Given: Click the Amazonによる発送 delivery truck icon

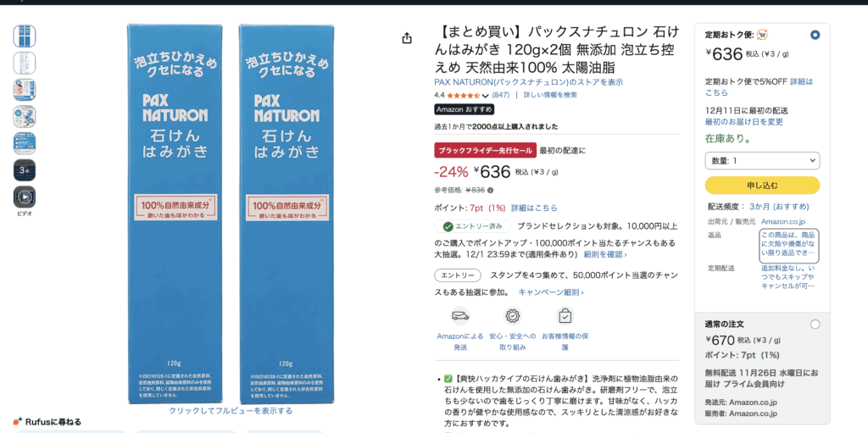Looking at the screenshot, I should 460,315.
